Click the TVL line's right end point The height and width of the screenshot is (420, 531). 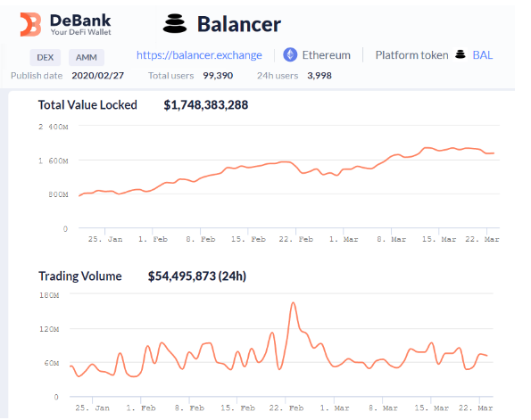pos(494,153)
